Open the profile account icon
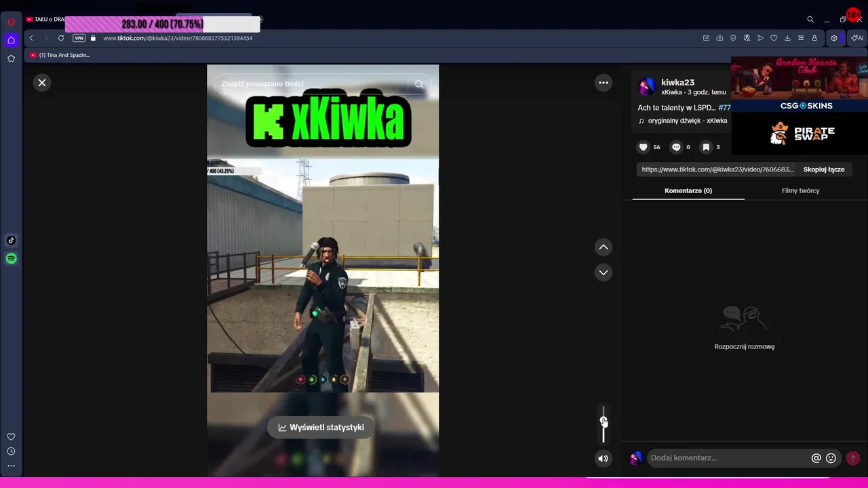The width and height of the screenshot is (868, 488). pyautogui.click(x=814, y=38)
